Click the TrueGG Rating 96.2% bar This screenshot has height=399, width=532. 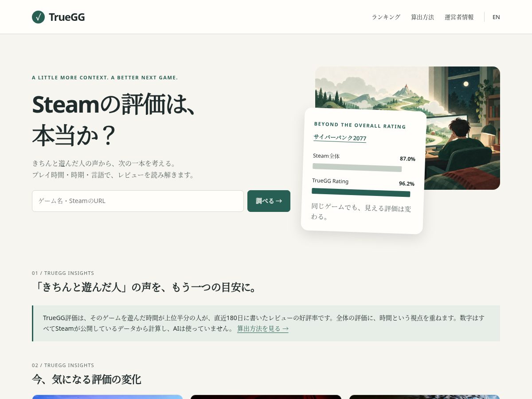point(361,192)
